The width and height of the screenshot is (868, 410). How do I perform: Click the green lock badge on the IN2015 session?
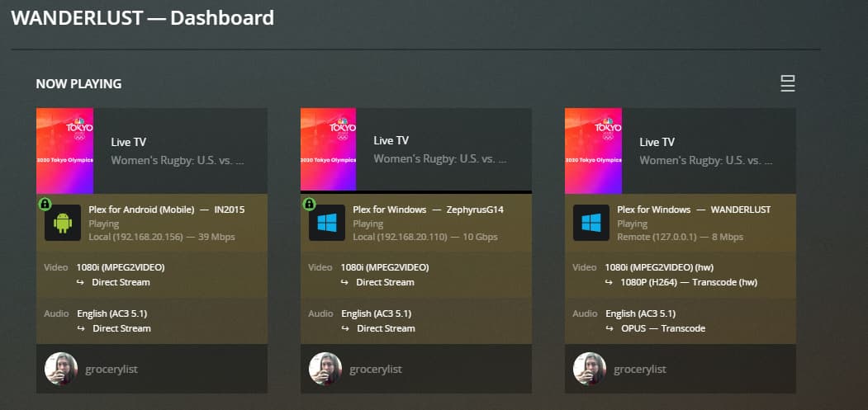[45, 204]
